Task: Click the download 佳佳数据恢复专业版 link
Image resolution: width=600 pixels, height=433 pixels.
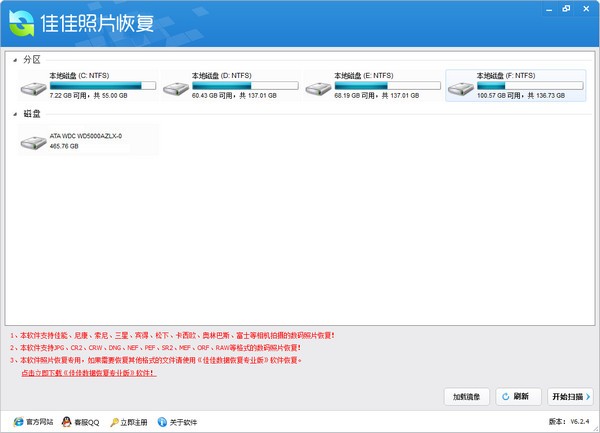Action: pyautogui.click(x=89, y=371)
